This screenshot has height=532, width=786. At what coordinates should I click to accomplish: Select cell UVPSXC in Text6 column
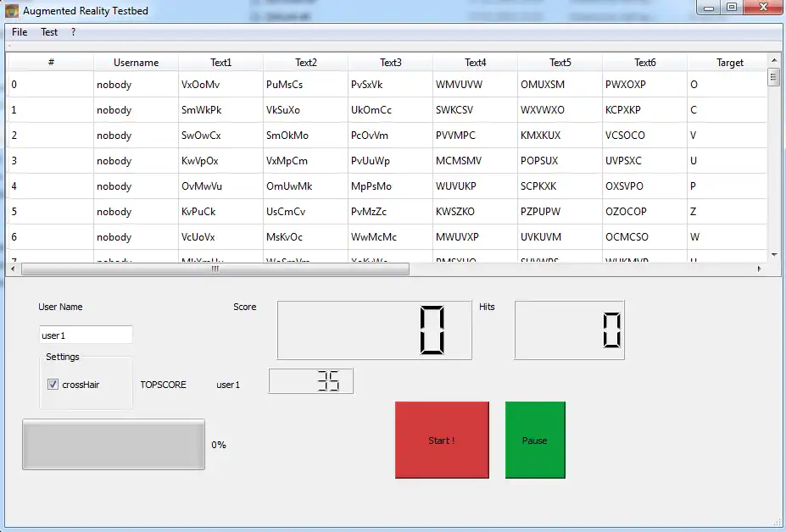point(644,161)
